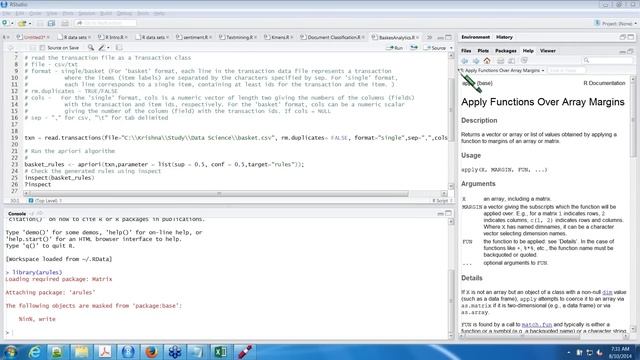Screen dimensions: 640x360
Task: Click the Run button in editor
Action: pos(394,48)
